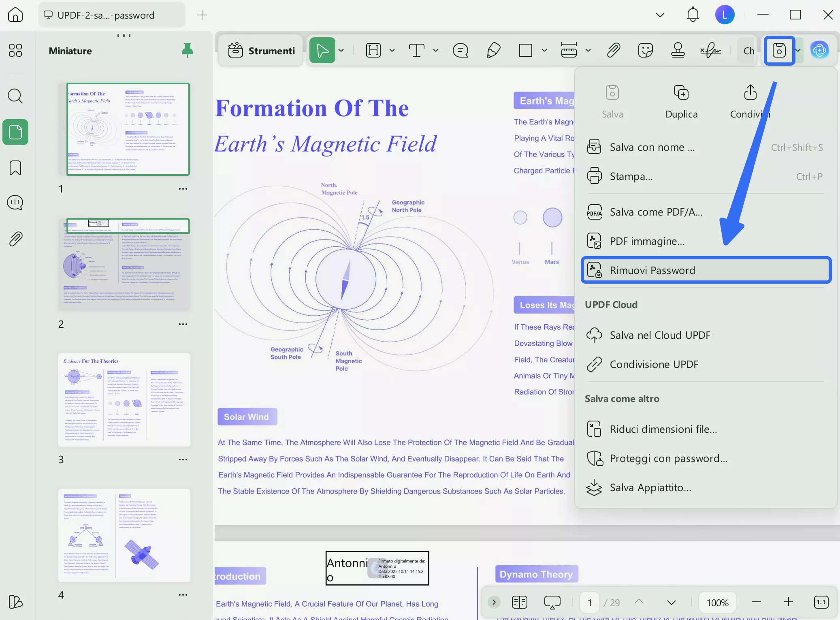Open bookmarks panel in left sidebar
Image resolution: width=840 pixels, height=620 pixels.
pos(15,168)
